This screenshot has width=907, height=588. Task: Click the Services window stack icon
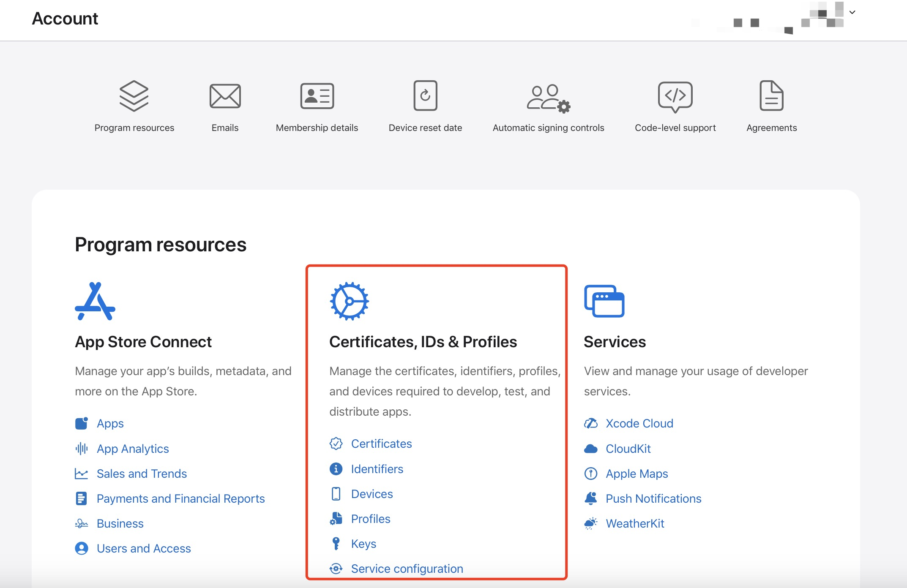point(604,301)
